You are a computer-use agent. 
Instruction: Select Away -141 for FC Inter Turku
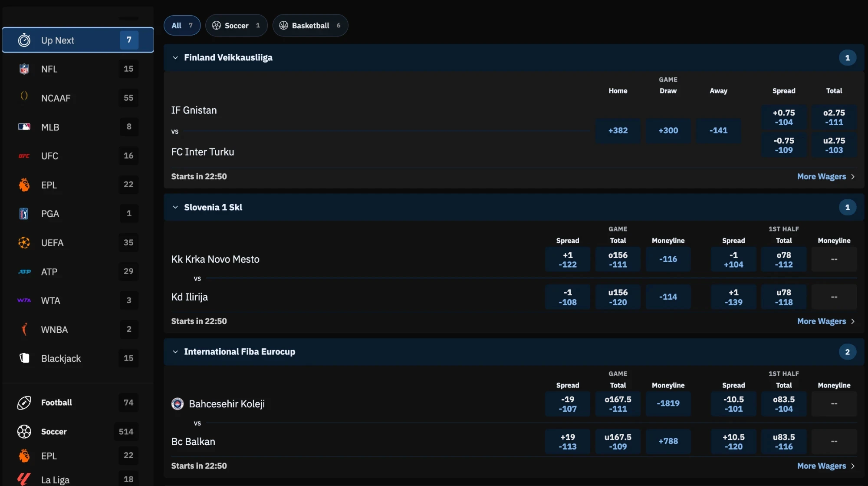718,130
